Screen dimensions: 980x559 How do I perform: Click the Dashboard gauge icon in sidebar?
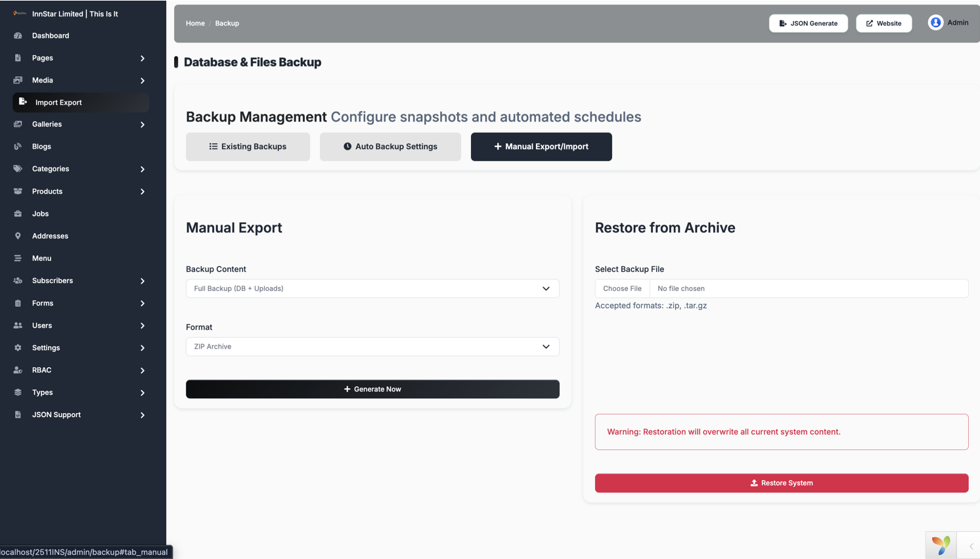(18, 35)
